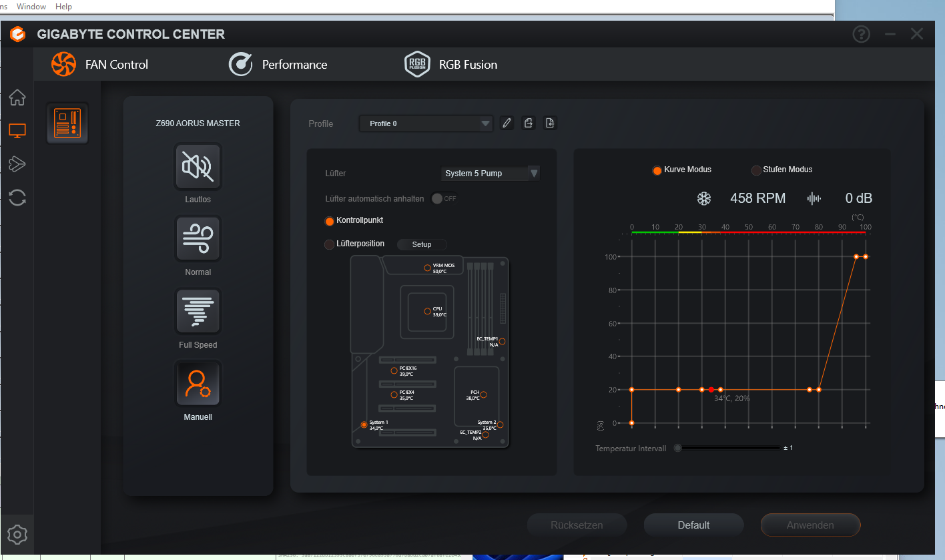
Task: Click the curve point at 20°C, 20%
Action: pyautogui.click(x=679, y=390)
